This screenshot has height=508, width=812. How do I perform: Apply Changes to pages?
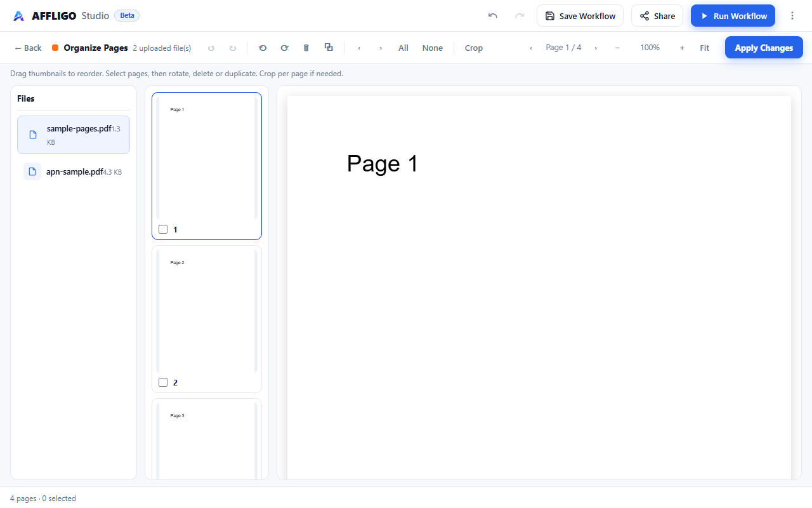tap(764, 48)
